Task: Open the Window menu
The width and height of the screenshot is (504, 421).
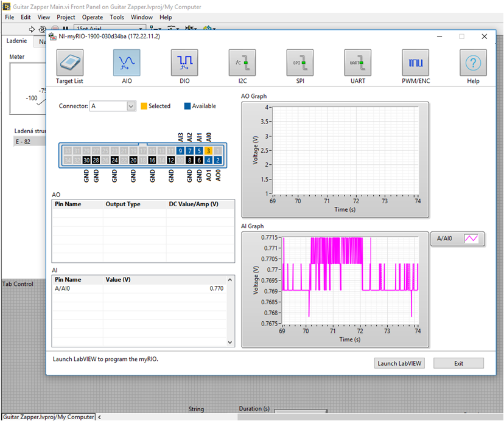Action: click(x=141, y=18)
